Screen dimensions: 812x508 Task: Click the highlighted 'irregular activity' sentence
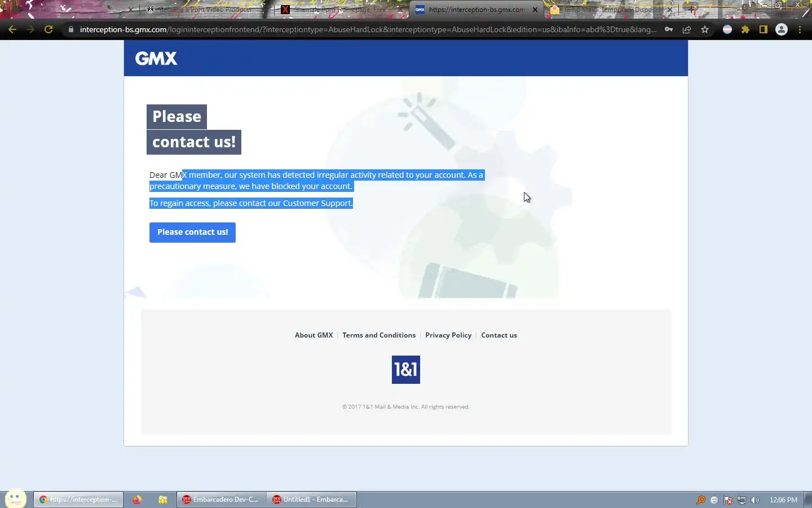(x=316, y=181)
